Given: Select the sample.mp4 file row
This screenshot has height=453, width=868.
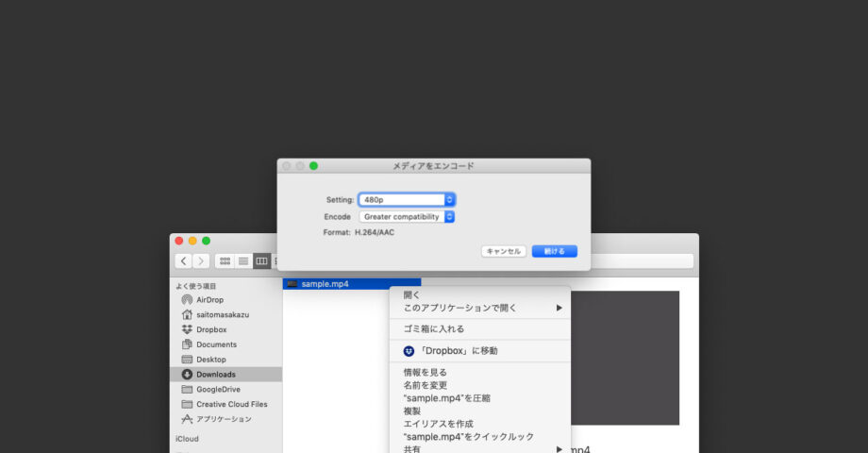Looking at the screenshot, I should click(352, 283).
